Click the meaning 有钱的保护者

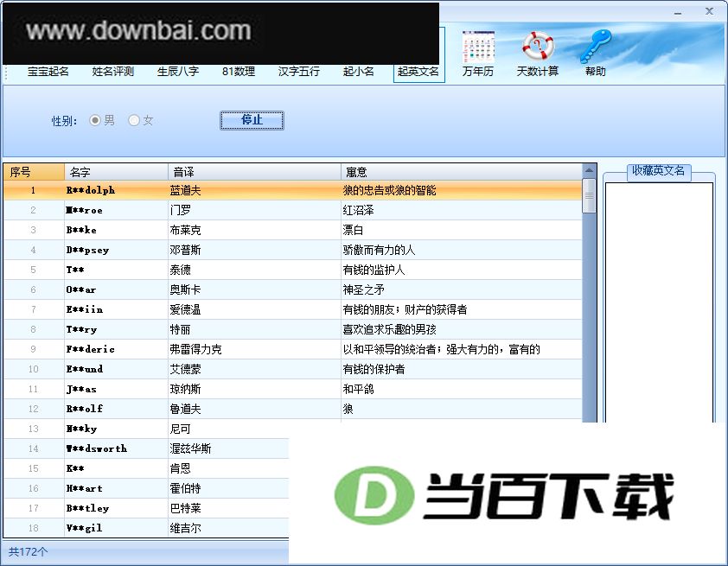[x=374, y=369]
